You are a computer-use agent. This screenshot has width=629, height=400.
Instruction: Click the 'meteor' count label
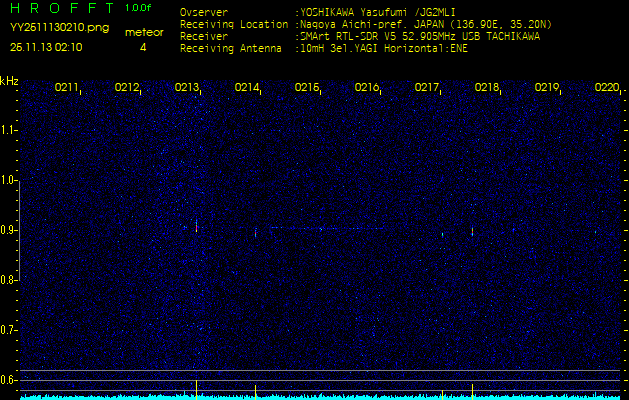coord(144,32)
